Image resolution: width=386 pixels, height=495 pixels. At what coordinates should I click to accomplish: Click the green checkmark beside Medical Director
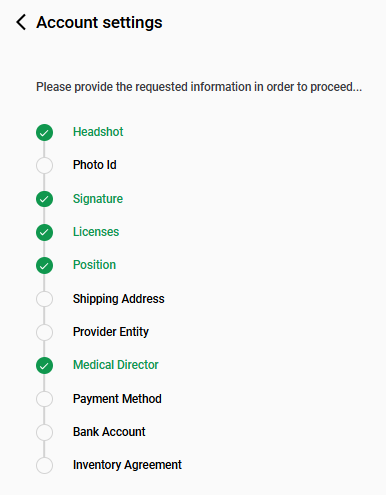coord(44,365)
